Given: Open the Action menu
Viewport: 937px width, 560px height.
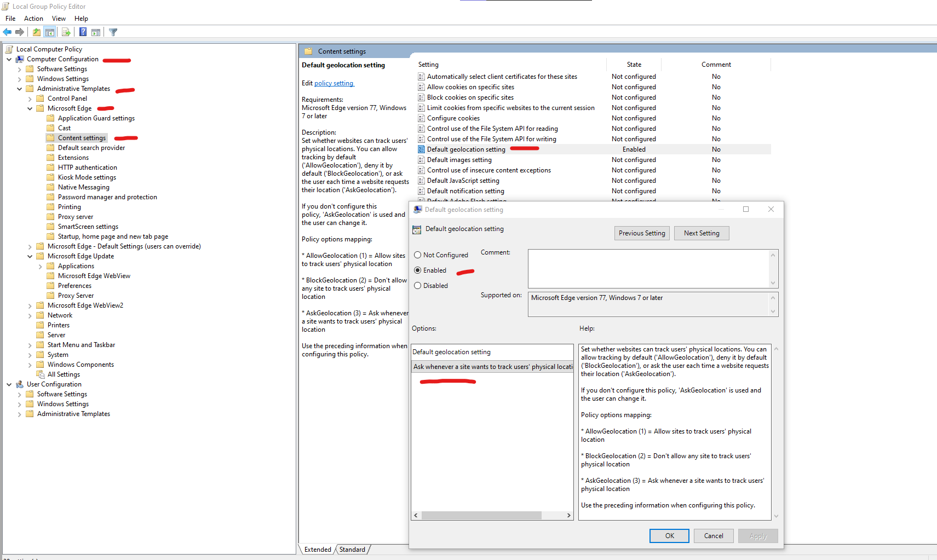Looking at the screenshot, I should [x=33, y=18].
